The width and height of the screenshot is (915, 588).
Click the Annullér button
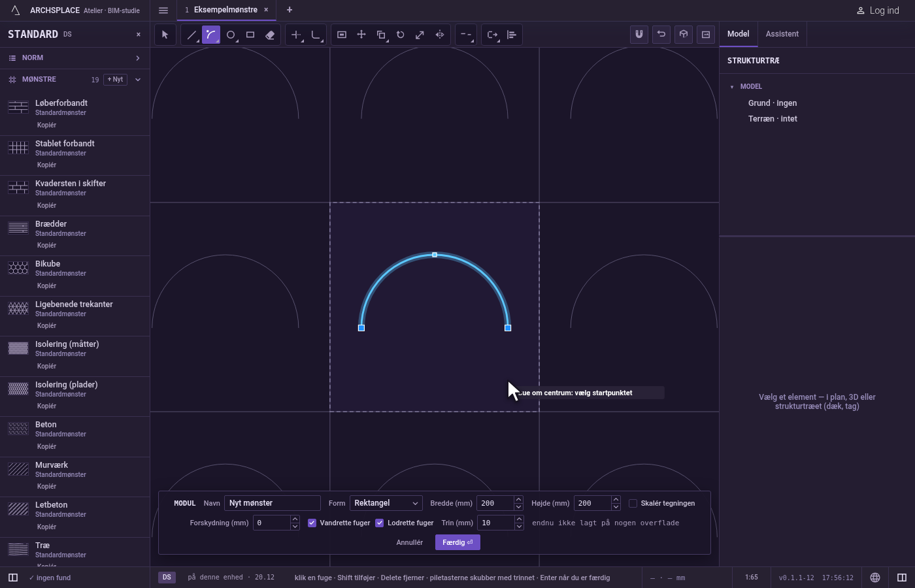click(x=410, y=542)
